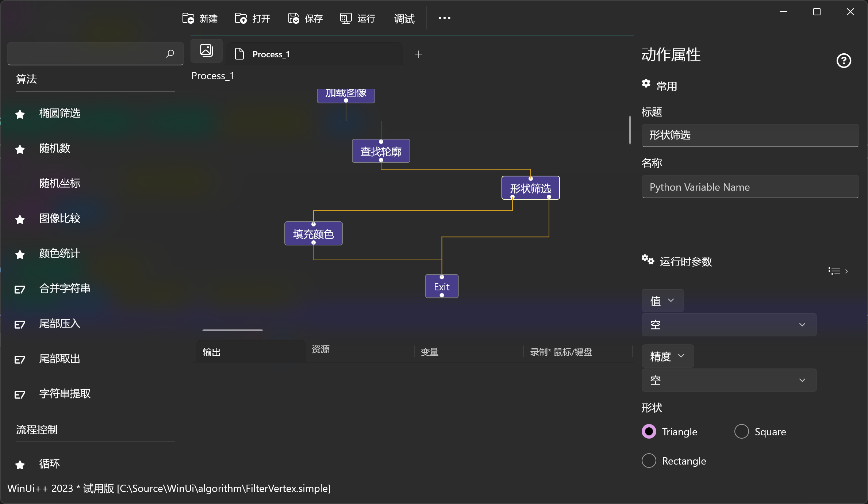Open the three-dot more options menu
Image resolution: width=868 pixels, height=504 pixels.
[x=444, y=18]
